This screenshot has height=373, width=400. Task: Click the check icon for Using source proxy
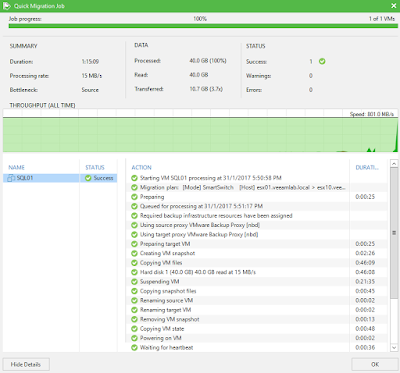(134, 225)
